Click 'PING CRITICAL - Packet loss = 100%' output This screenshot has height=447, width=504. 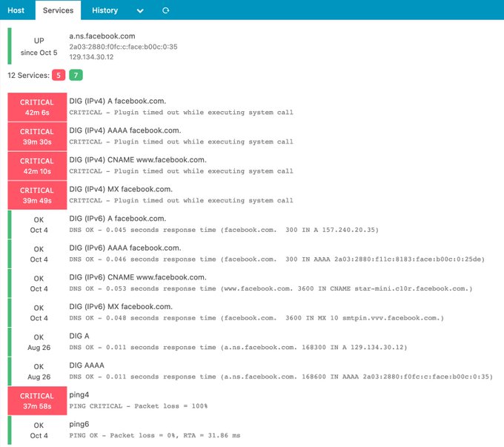pyautogui.click(x=139, y=406)
